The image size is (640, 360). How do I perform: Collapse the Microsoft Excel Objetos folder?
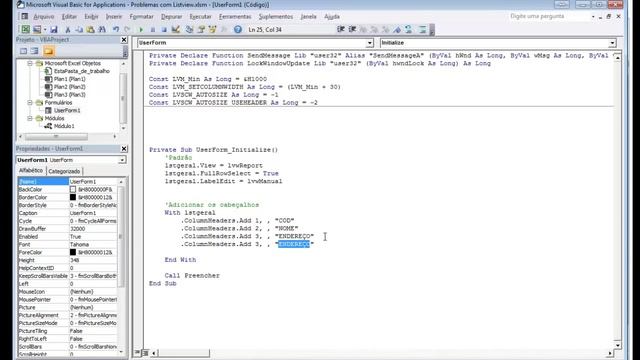tap(30, 63)
